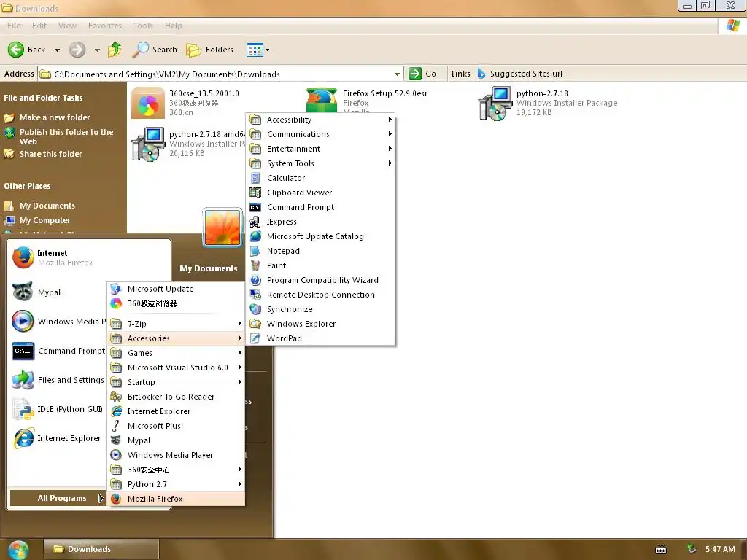
Task: Open the Tools menu
Action: point(143,26)
